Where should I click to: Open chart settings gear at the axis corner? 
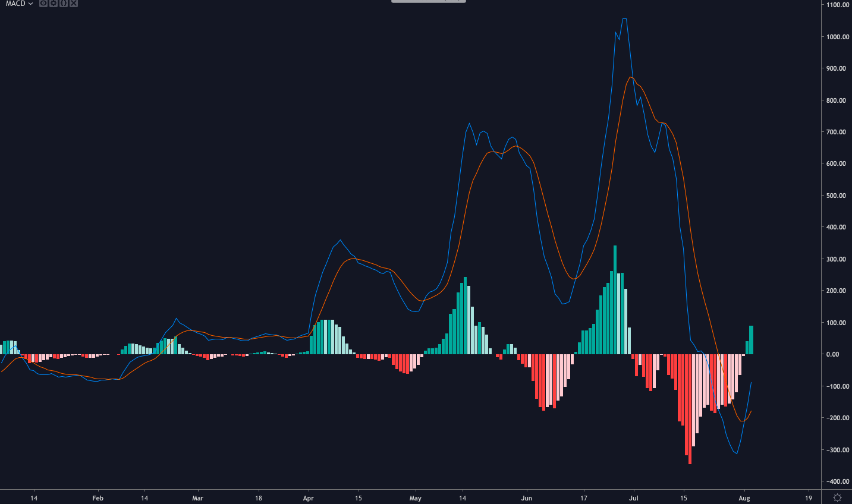pyautogui.click(x=837, y=497)
